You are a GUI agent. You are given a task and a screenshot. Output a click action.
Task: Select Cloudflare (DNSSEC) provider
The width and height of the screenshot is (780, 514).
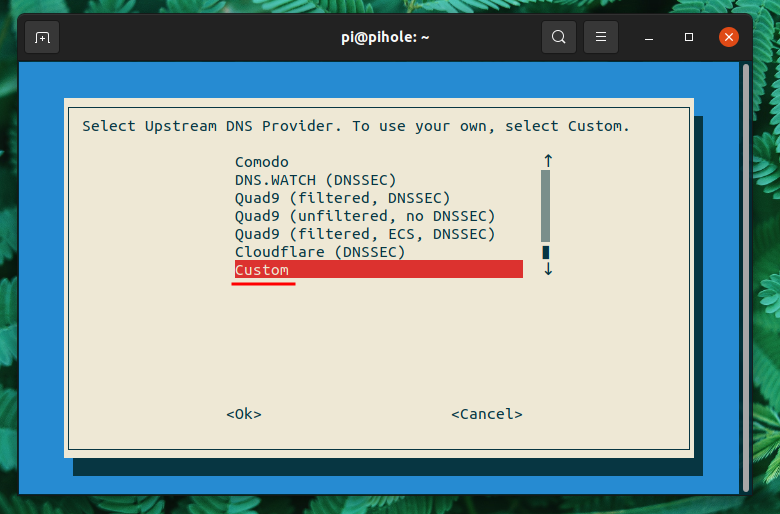(320, 252)
